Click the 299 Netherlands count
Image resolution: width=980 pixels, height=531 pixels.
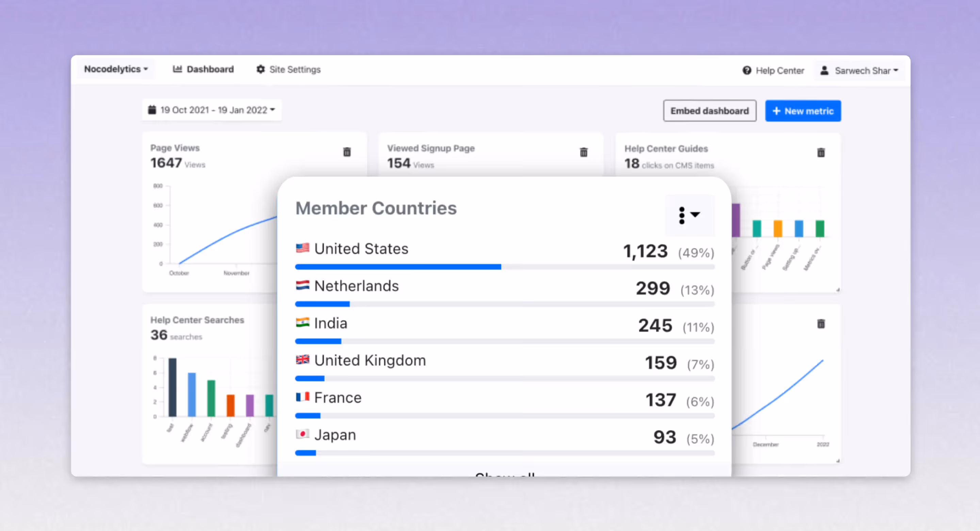point(653,289)
